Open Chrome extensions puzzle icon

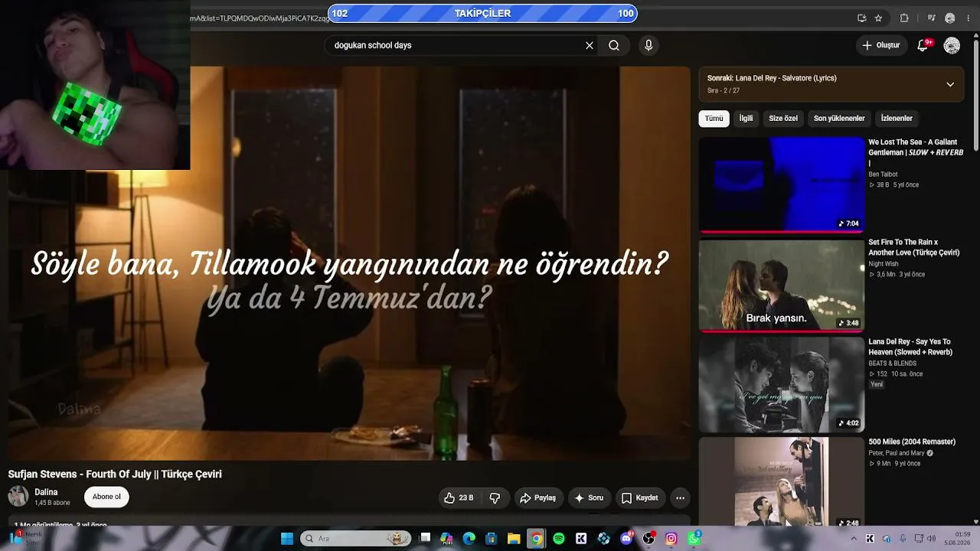904,18
